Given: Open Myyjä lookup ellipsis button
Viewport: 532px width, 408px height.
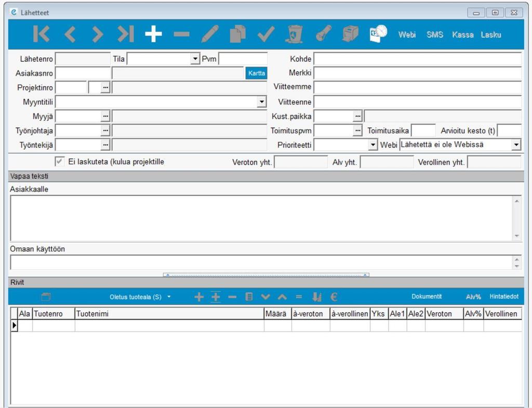Looking at the screenshot, I should coord(105,116).
